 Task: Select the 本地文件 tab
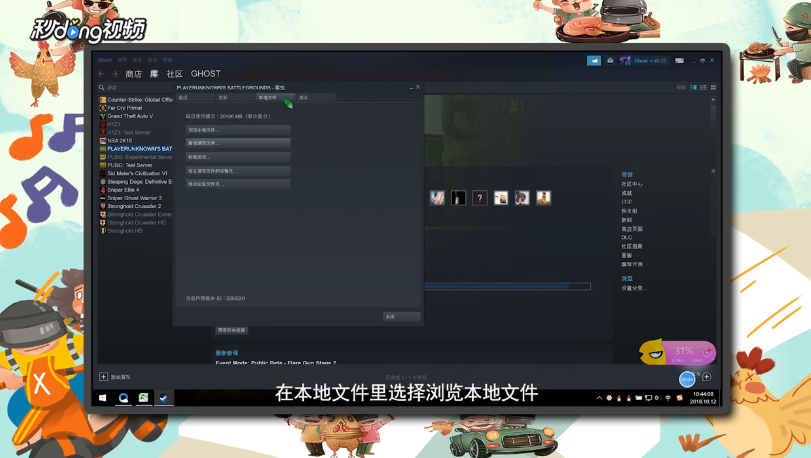tap(276, 98)
